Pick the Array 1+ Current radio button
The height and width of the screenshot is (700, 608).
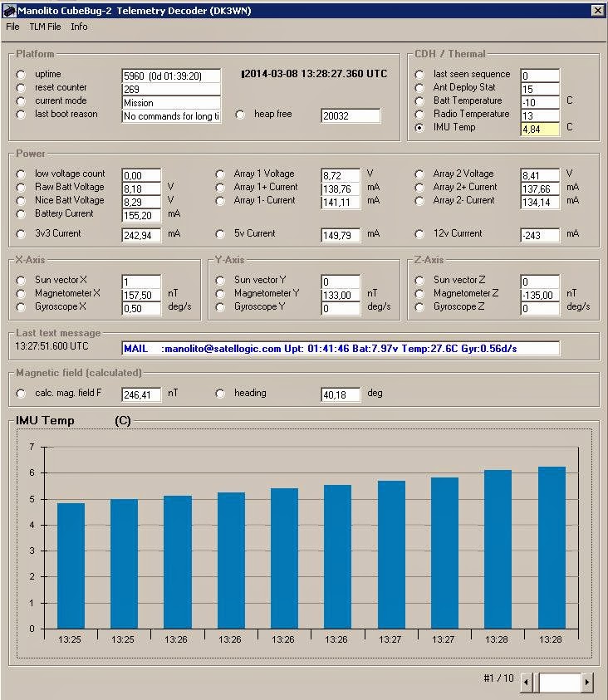point(219,188)
